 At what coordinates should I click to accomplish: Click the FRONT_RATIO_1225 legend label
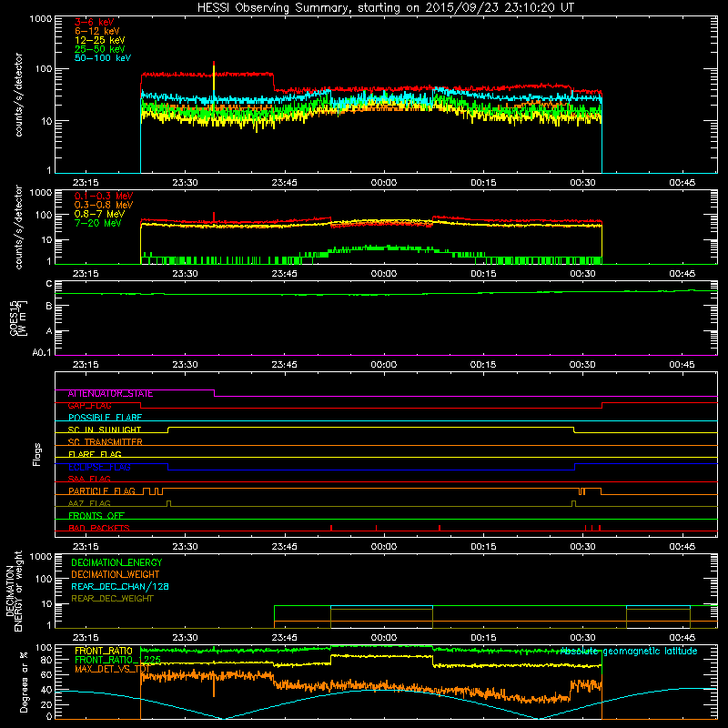point(117,660)
